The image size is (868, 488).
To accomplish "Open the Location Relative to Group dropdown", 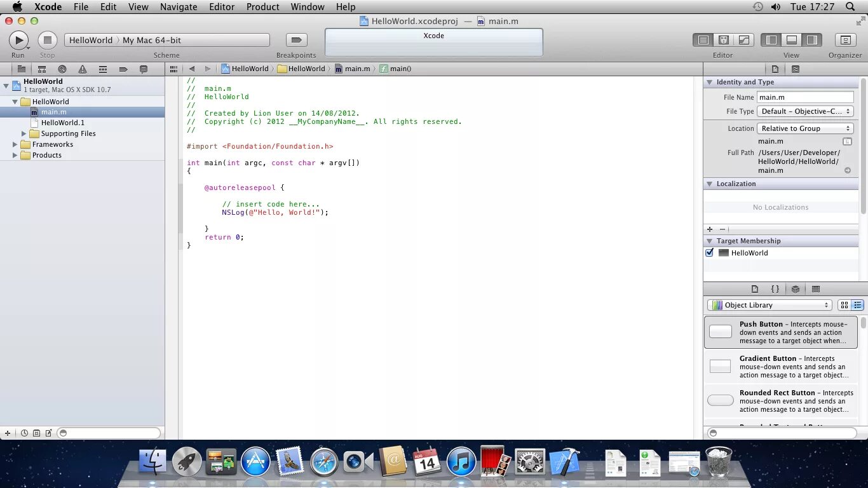I will tap(805, 128).
